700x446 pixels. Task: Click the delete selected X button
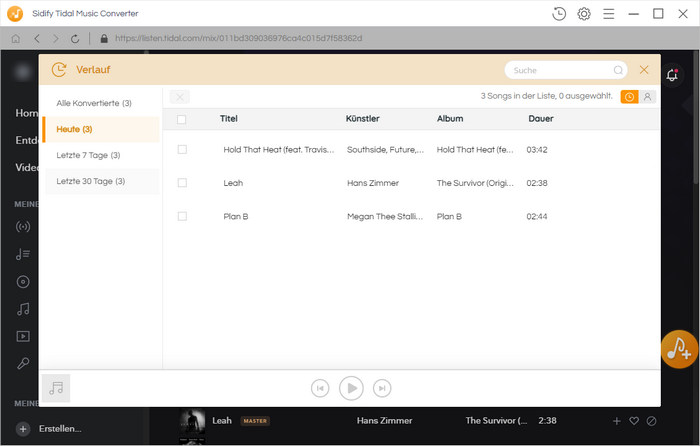(x=179, y=97)
